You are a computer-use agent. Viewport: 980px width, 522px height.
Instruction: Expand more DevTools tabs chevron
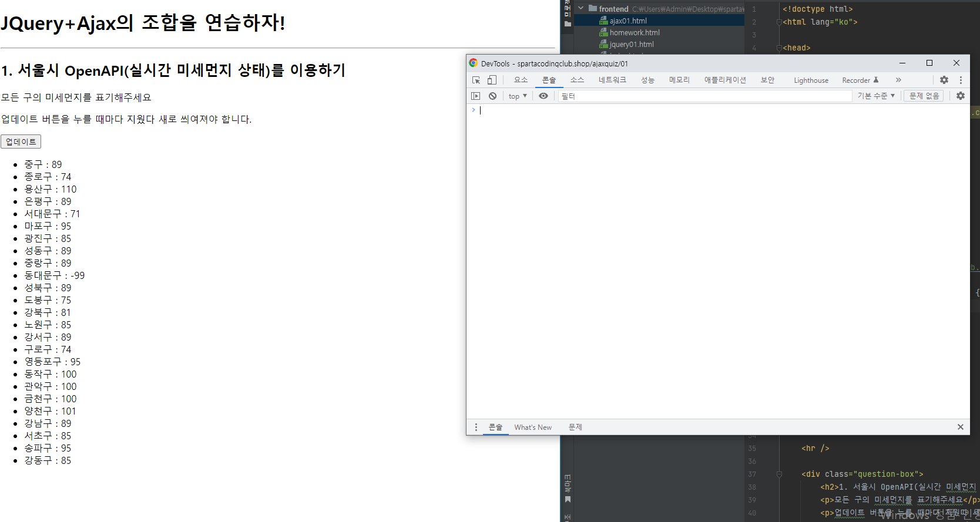coord(898,80)
